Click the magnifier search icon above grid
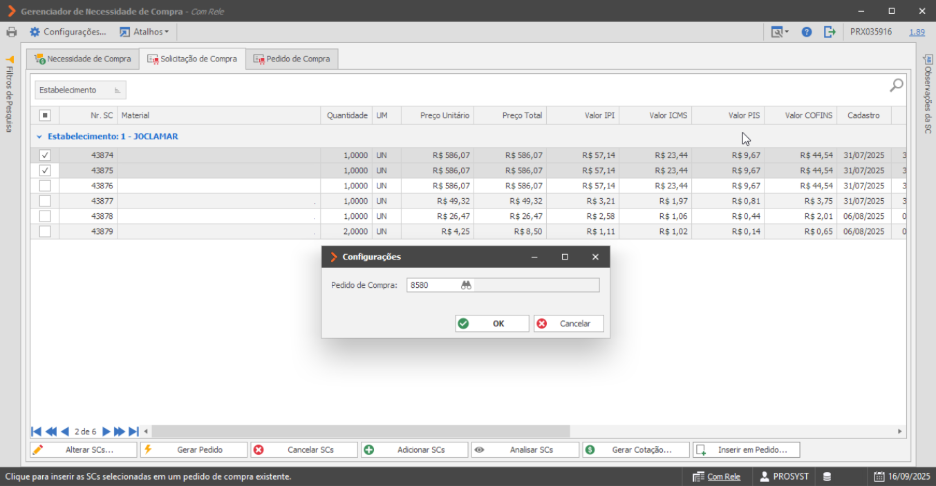 pos(896,85)
